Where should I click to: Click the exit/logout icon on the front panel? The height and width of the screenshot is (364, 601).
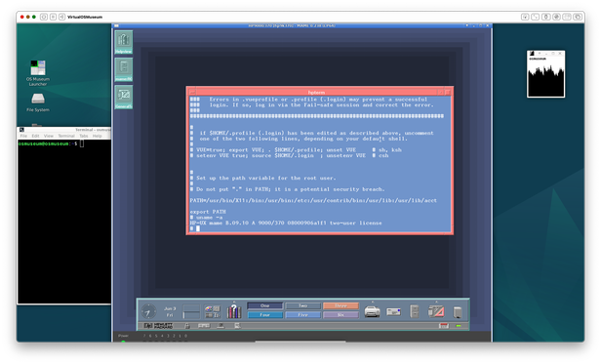pos(444,326)
